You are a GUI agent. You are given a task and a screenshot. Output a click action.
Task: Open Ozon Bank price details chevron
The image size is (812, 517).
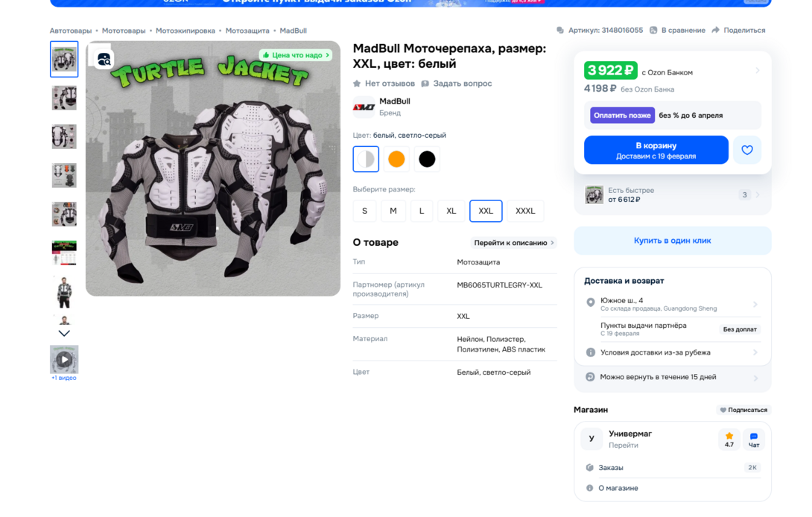click(x=757, y=71)
